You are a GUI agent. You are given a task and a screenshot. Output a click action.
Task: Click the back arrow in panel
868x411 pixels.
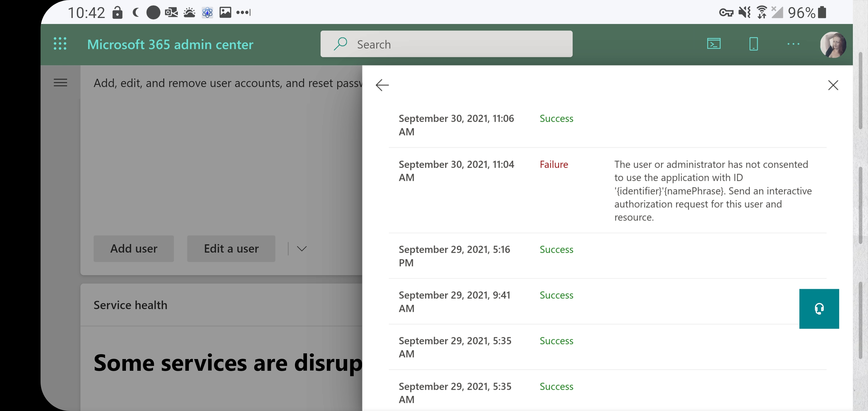point(382,85)
